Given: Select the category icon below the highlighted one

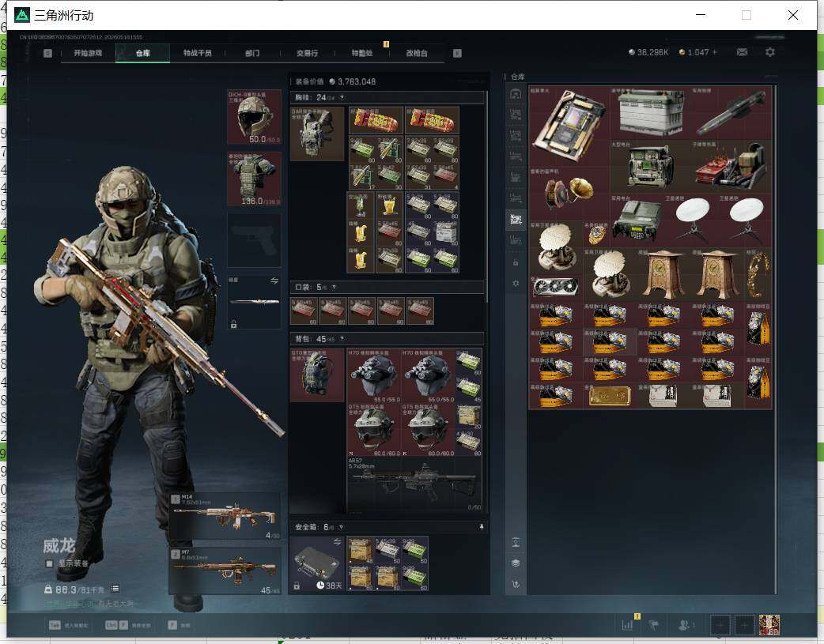Looking at the screenshot, I should (x=516, y=240).
